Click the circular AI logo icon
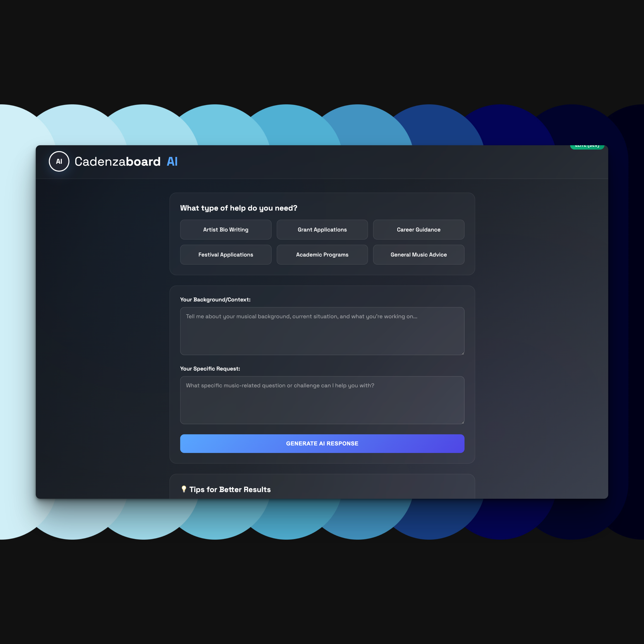The height and width of the screenshot is (644, 644). click(x=59, y=162)
